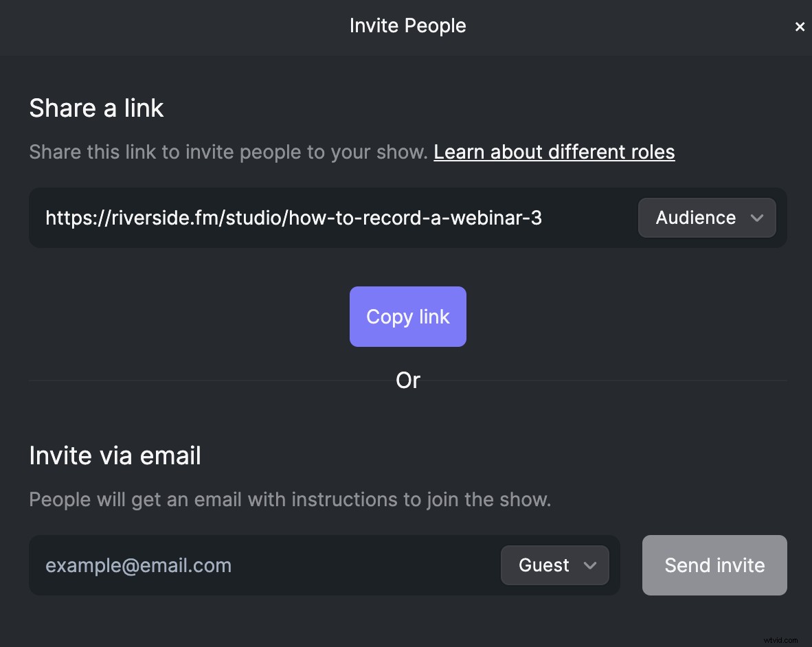Open the Learn about different roles link
The height and width of the screenshot is (647, 812).
(x=554, y=152)
